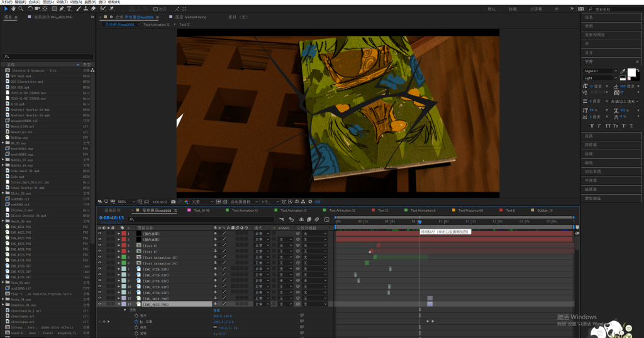Screen dimensions: 644x338
Task: Click the white fill color swatch
Action: 631,73
